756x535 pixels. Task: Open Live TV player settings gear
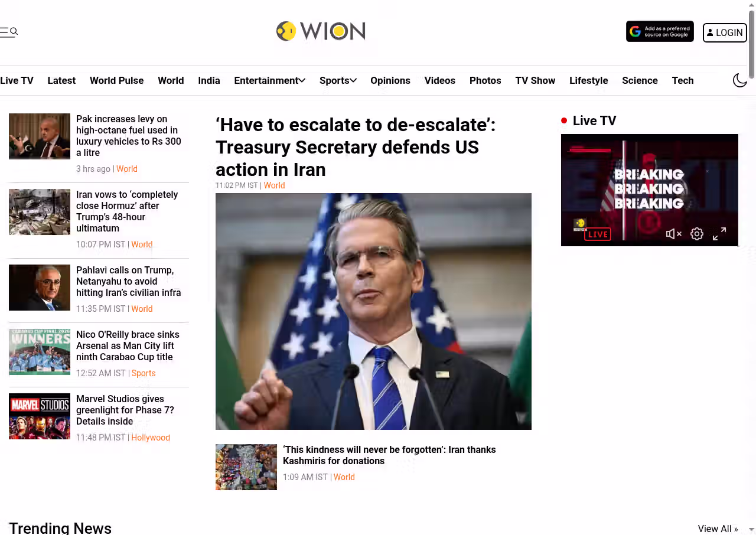(x=697, y=234)
